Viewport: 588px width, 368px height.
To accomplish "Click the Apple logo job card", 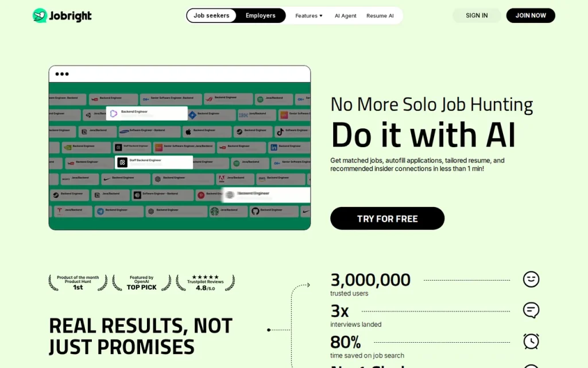I will pyautogui.click(x=207, y=132).
